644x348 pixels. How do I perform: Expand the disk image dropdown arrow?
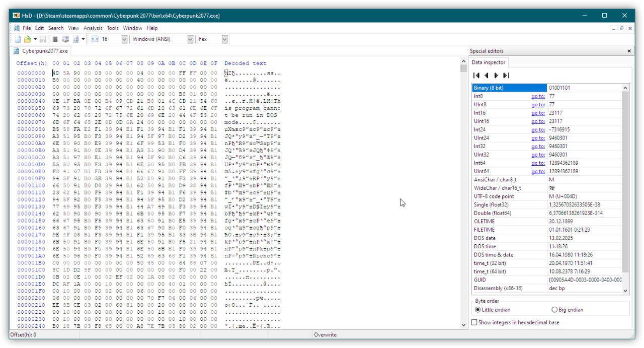[x=83, y=39]
